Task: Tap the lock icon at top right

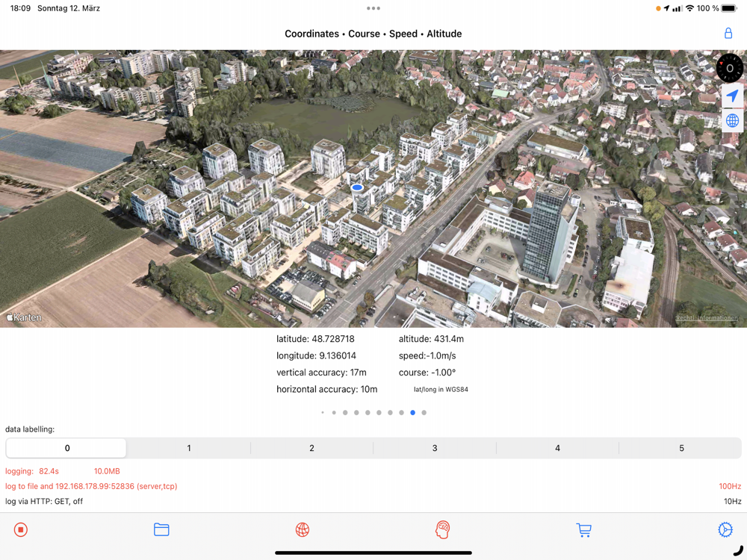Action: pyautogui.click(x=728, y=34)
